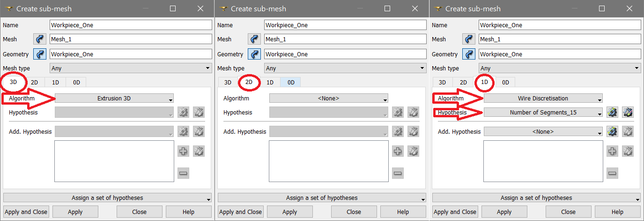This screenshot has height=221, width=644.
Task: Click the edit hypothesis icon beside Number of Segments_15
Action: point(628,112)
